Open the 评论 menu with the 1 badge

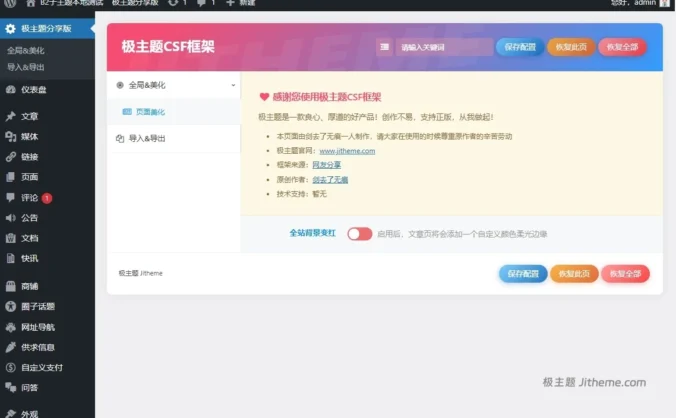coord(47,197)
